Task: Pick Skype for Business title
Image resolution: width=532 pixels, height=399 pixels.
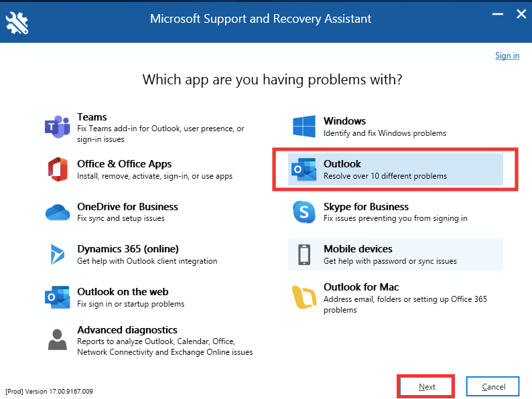Action: pos(366,206)
